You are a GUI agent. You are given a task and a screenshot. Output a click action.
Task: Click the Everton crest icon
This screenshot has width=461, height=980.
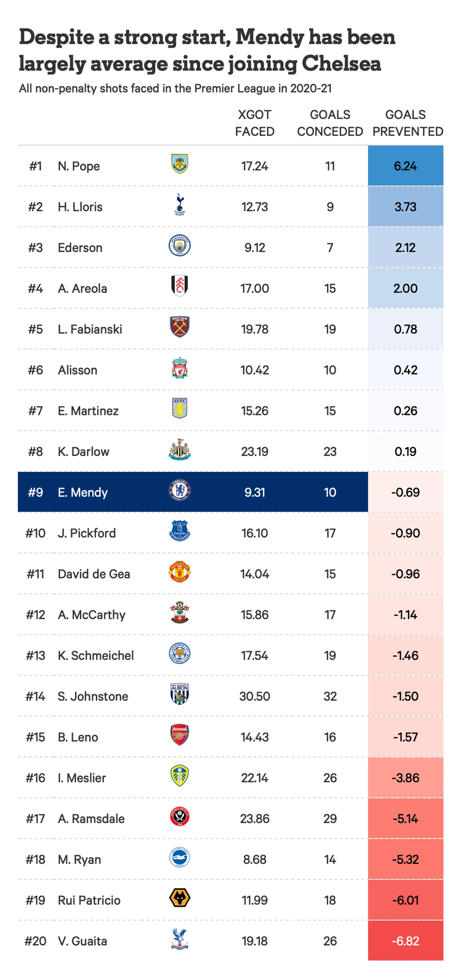[x=180, y=531]
